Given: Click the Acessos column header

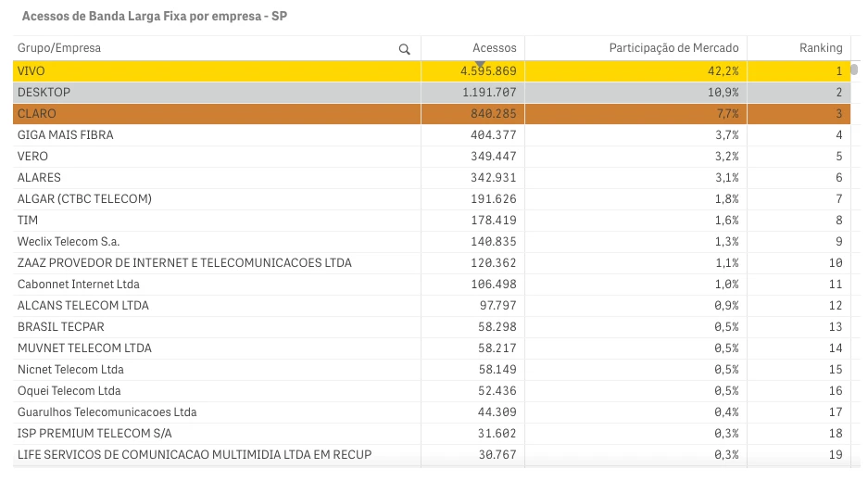Looking at the screenshot, I should click(494, 48).
